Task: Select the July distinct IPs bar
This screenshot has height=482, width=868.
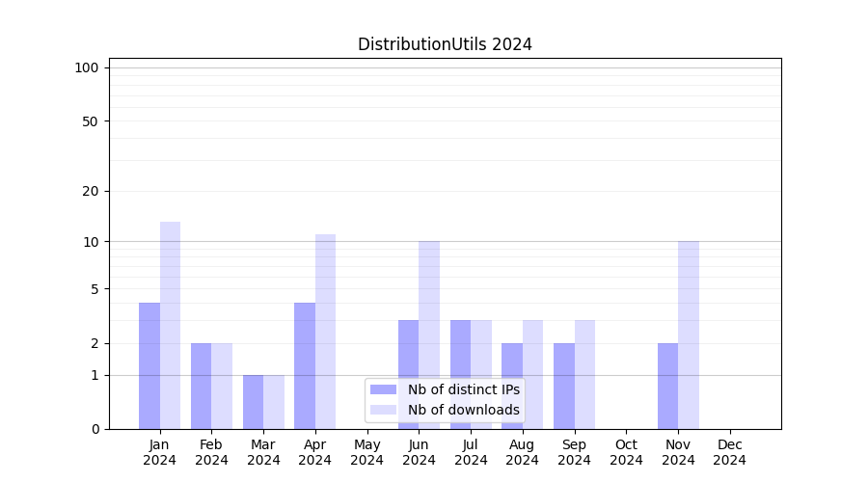Action: pos(460,374)
